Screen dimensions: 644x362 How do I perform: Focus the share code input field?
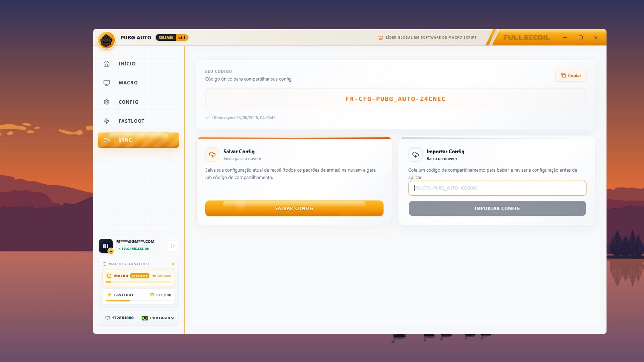[497, 188]
